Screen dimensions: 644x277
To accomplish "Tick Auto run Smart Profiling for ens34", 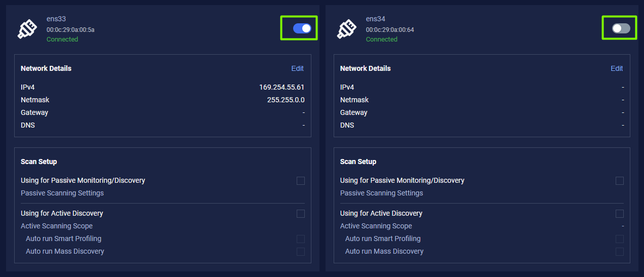I will point(620,239).
